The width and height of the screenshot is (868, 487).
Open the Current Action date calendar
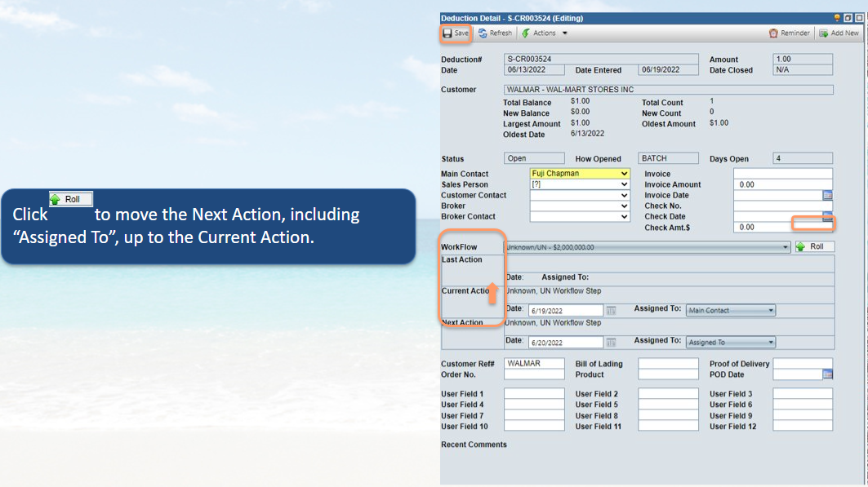point(611,311)
